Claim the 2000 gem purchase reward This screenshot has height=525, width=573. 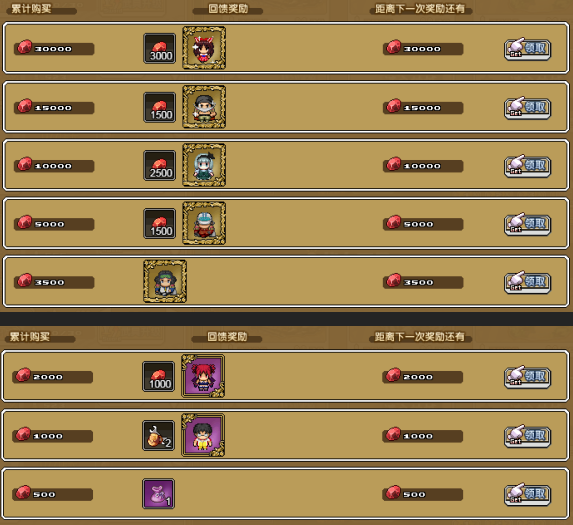click(x=527, y=377)
